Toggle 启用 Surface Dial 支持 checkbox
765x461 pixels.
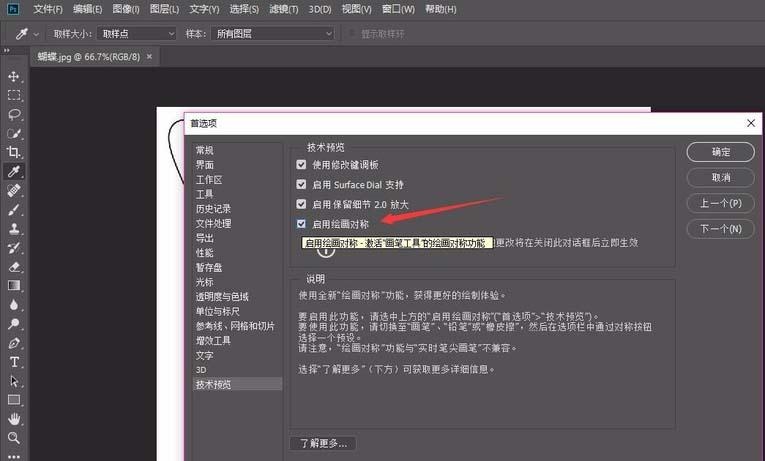tap(301, 184)
